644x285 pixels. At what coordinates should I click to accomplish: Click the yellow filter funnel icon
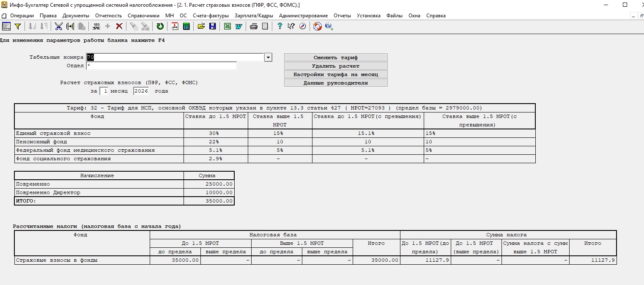17,26
